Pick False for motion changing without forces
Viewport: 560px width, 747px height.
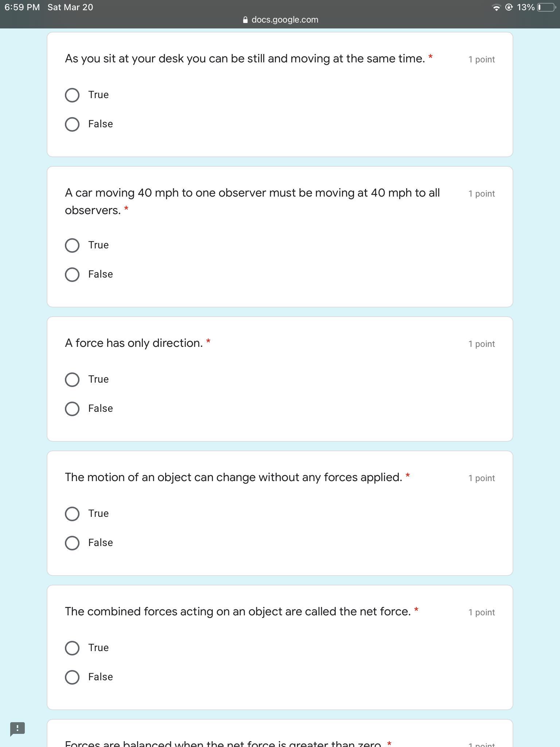(72, 543)
